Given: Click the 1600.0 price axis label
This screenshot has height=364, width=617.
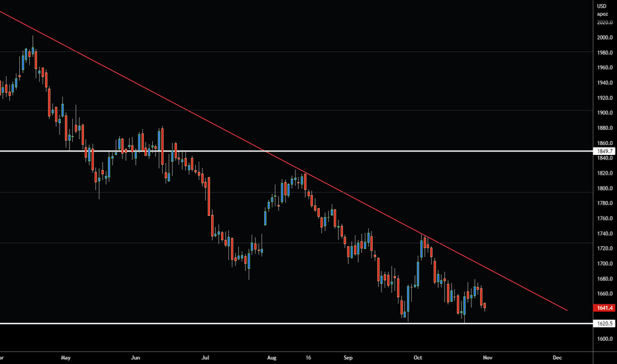Looking at the screenshot, I should pyautogui.click(x=605, y=339).
